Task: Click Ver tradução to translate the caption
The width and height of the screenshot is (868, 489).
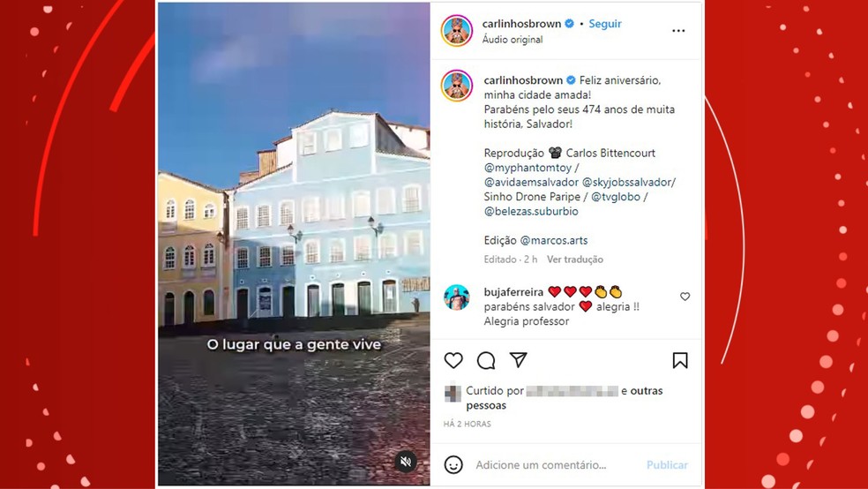Action: pos(575,260)
